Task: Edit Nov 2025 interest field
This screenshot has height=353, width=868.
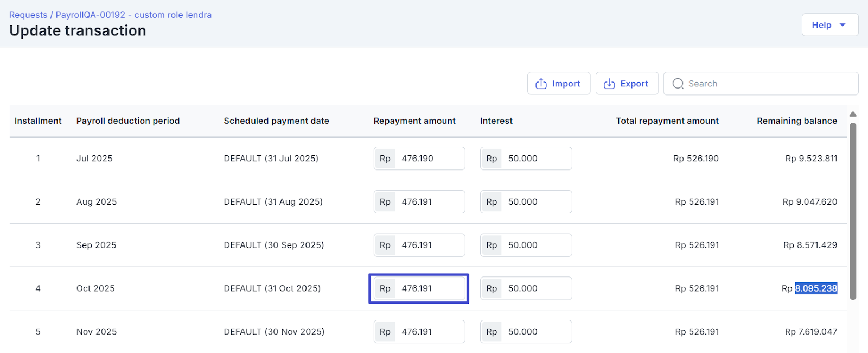Action: (x=535, y=332)
